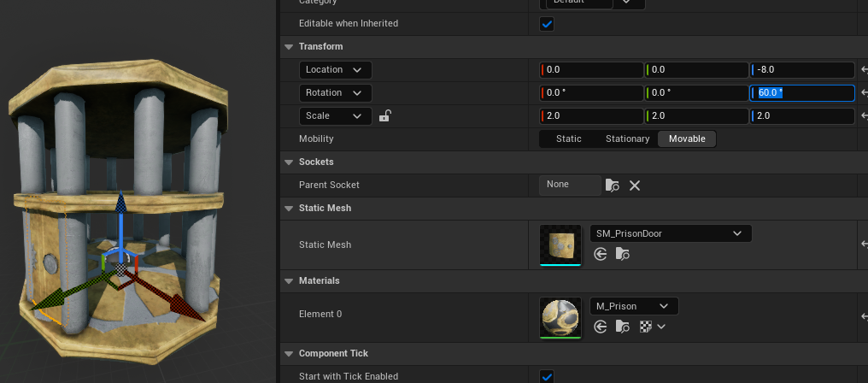Browse to M_Prison in Content Browser icon
This screenshot has width=868, height=383.
coord(623,327)
